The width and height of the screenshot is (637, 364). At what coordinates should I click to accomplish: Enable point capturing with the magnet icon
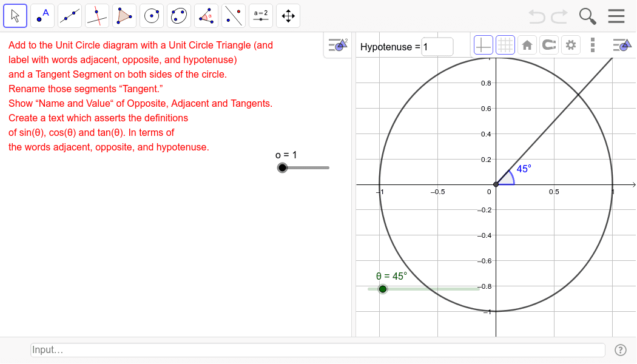coord(548,45)
